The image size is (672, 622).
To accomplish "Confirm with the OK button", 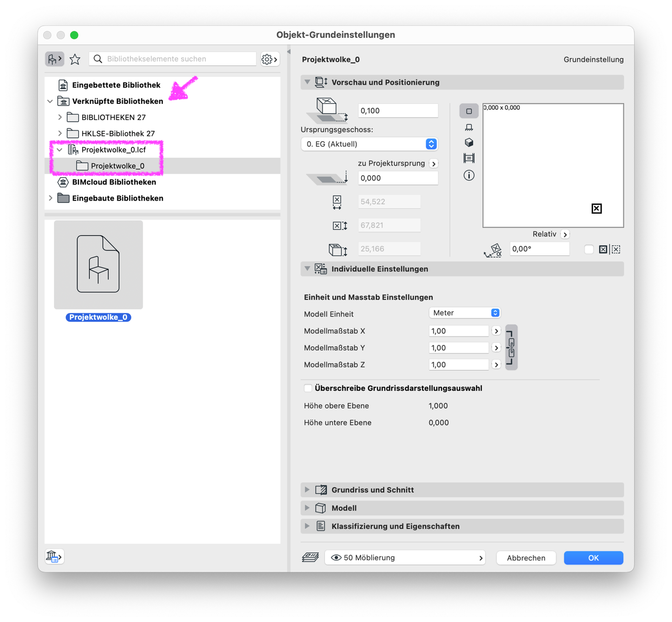I will tap(594, 558).
